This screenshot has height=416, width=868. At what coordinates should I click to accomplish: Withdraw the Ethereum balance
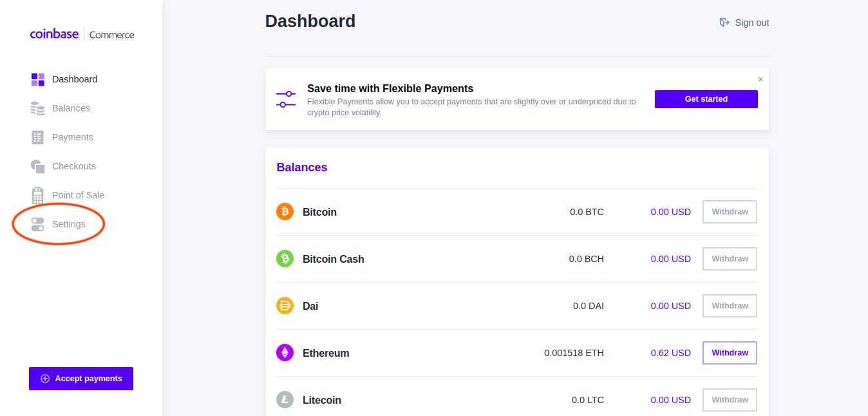730,353
